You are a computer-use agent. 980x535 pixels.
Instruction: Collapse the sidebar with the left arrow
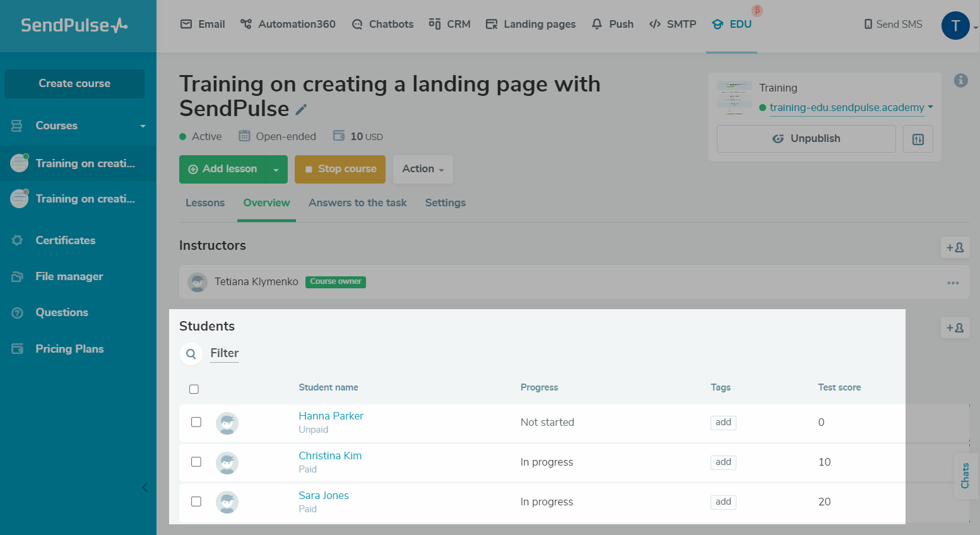click(x=145, y=487)
